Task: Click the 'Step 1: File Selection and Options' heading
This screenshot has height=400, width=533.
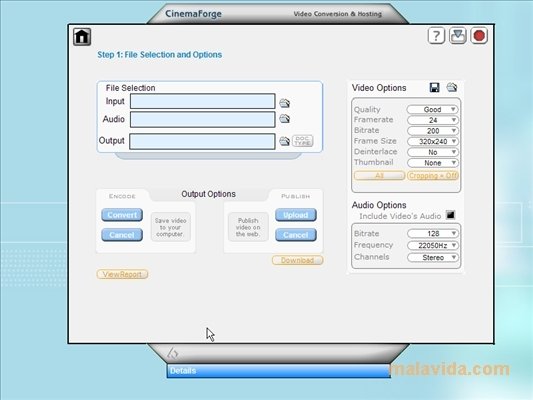Action: pos(159,55)
